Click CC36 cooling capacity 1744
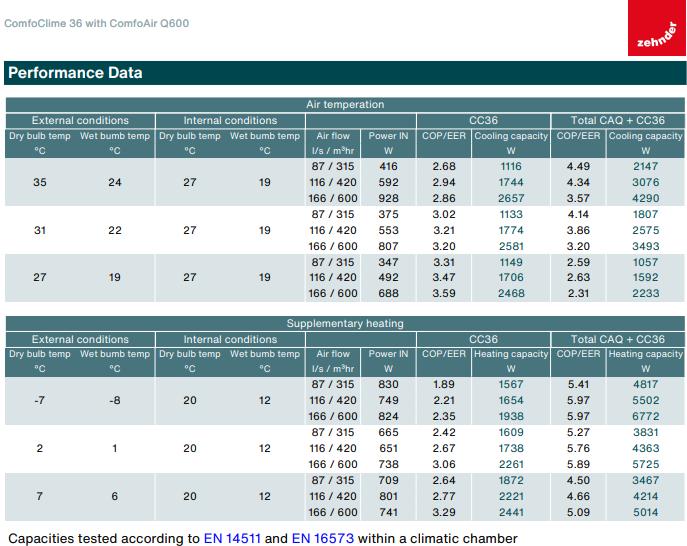687x546 pixels. [x=511, y=182]
